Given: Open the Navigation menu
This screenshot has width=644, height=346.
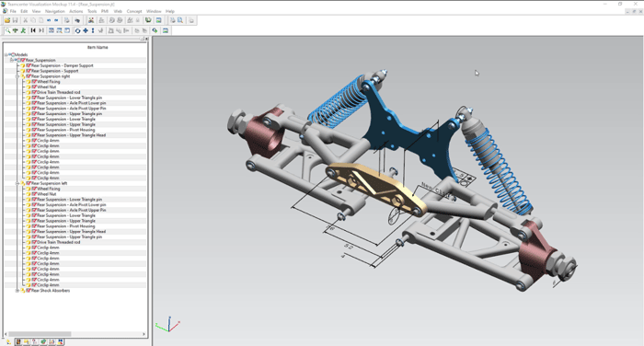Looking at the screenshot, I should [x=55, y=11].
